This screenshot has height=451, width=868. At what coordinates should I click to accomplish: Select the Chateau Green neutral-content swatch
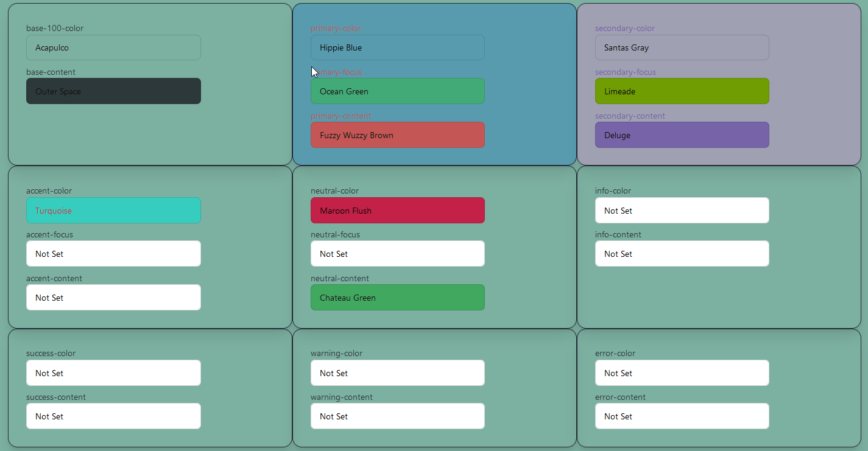(398, 297)
